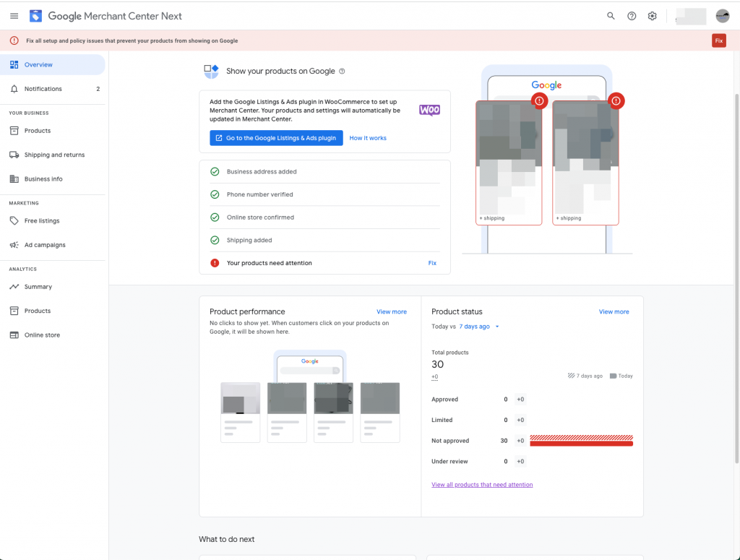Open the settings gear icon
The width and height of the screenshot is (740, 560).
(653, 16)
